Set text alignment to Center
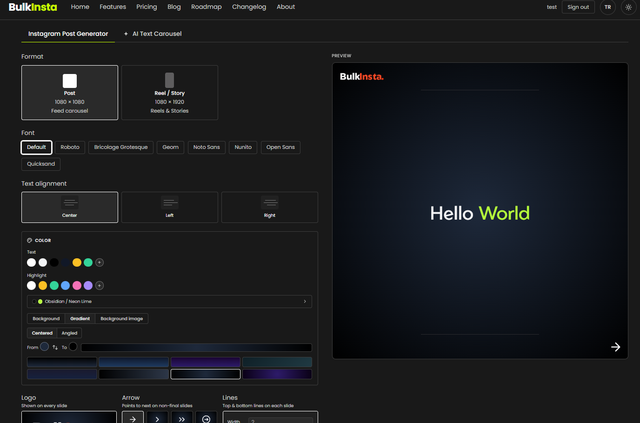 point(70,207)
